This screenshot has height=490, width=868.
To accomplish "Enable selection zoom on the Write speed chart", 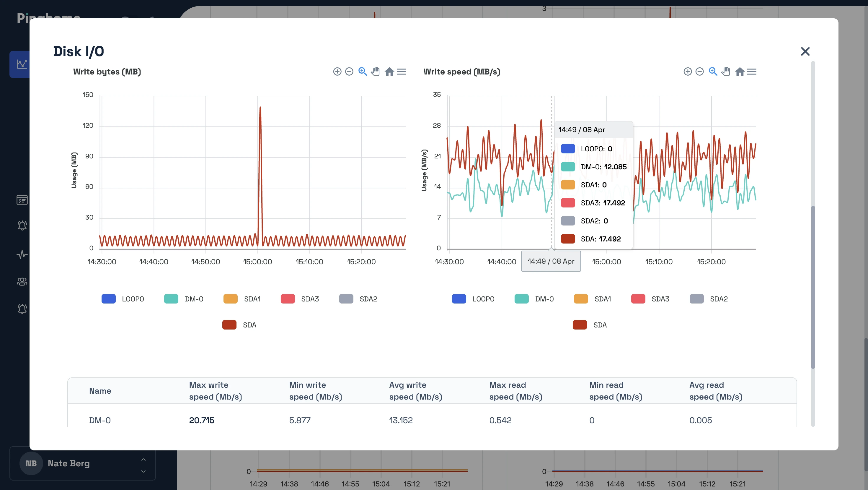I will click(713, 72).
